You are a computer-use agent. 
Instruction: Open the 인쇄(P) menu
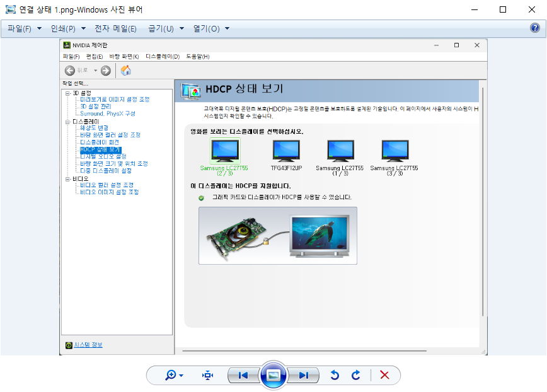tap(63, 28)
